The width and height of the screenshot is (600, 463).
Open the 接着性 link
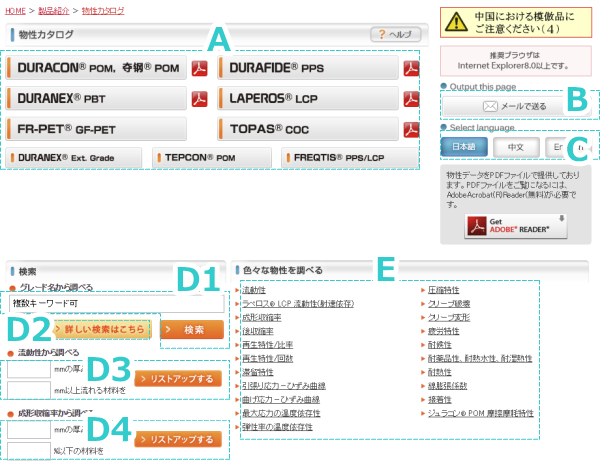pyautogui.click(x=440, y=399)
